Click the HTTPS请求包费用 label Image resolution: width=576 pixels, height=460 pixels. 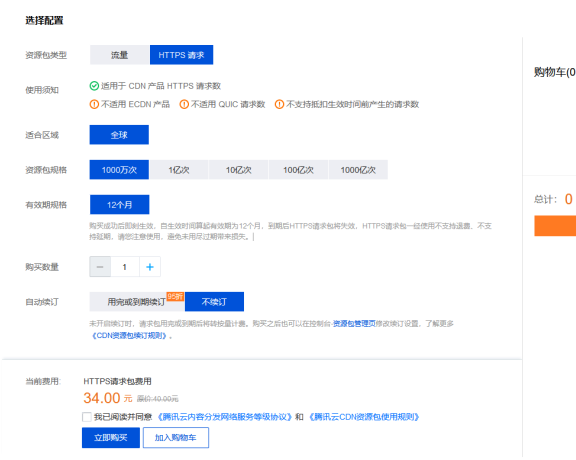point(117,381)
